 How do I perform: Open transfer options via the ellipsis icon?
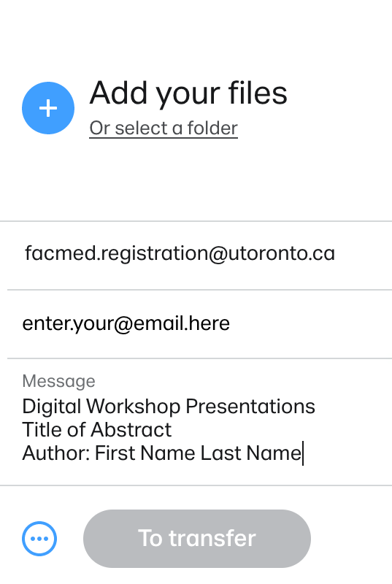(39, 539)
